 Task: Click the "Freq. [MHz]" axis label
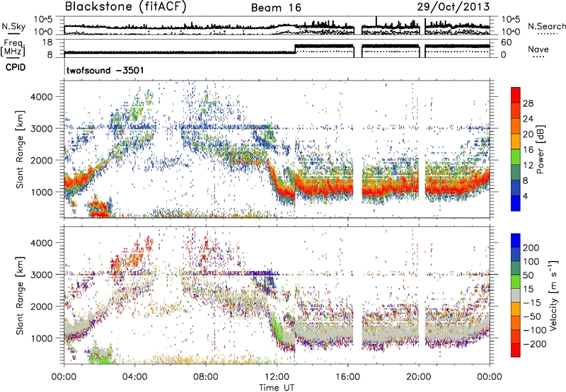[x=13, y=47]
